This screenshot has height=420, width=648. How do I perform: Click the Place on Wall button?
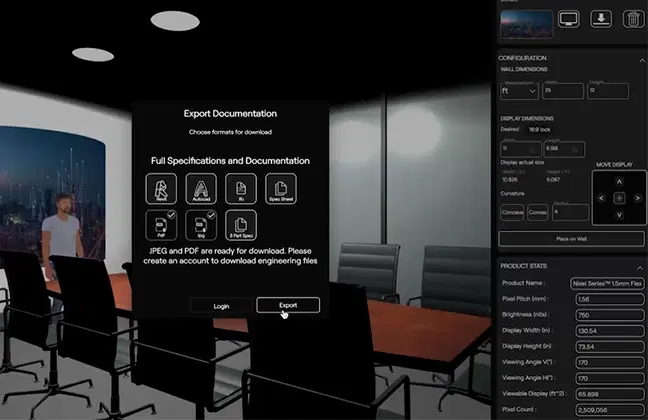point(571,239)
